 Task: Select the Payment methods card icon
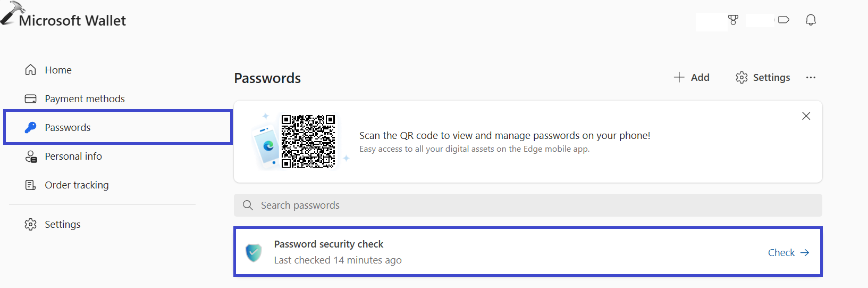[x=31, y=98]
